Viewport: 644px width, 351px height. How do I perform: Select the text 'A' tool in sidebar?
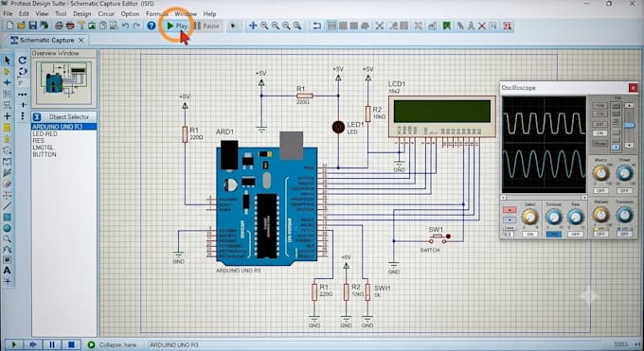(7, 271)
